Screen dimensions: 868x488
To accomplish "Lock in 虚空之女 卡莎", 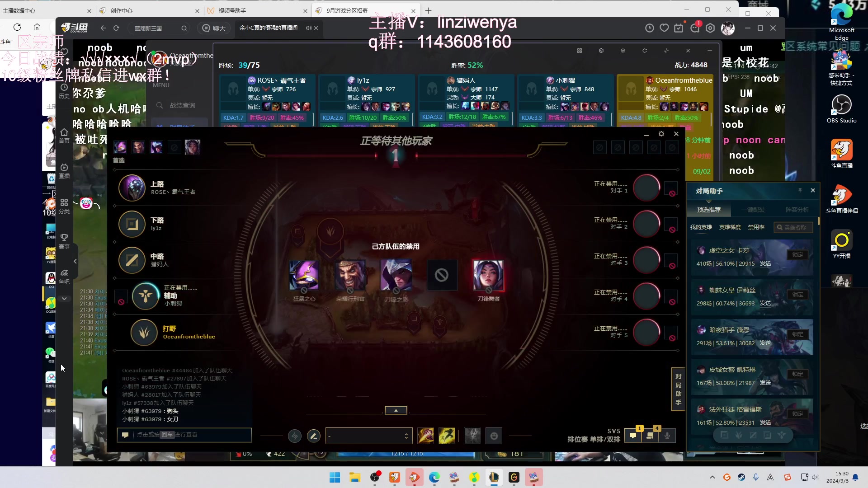I will coord(798,255).
